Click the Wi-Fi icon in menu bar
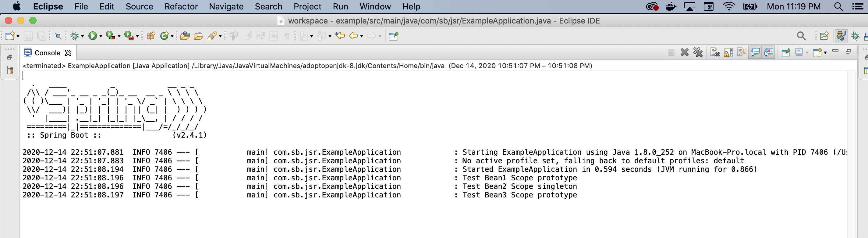 729,6
